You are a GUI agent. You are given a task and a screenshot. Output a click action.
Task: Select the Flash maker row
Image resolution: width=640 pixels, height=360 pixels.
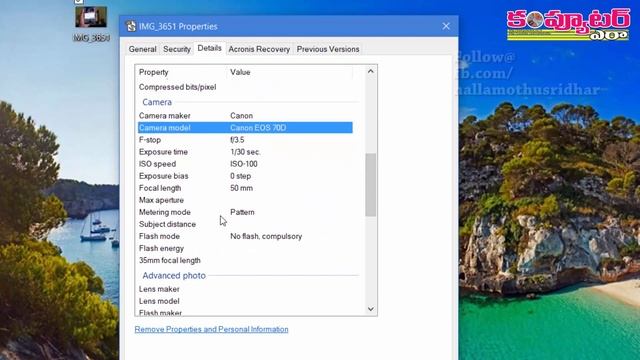tap(245, 312)
